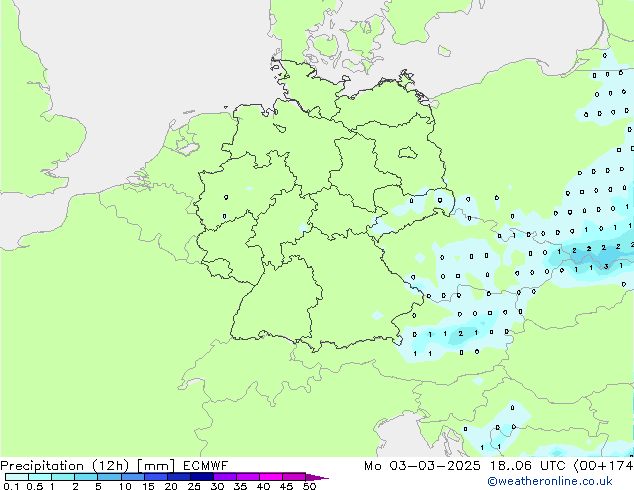Image resolution: width=634 pixels, height=490 pixels.
Task: Click legend label '10'
Action: [125, 486]
